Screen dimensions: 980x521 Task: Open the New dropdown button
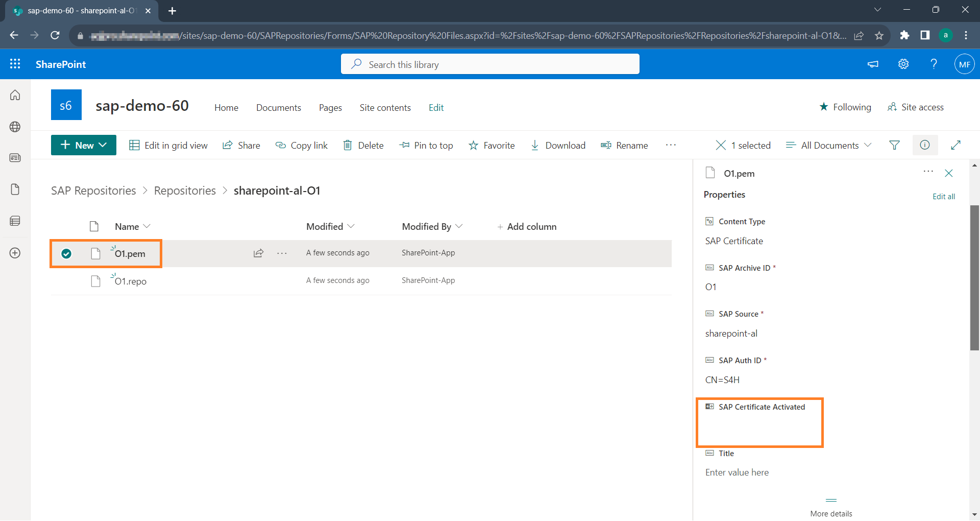coord(84,145)
